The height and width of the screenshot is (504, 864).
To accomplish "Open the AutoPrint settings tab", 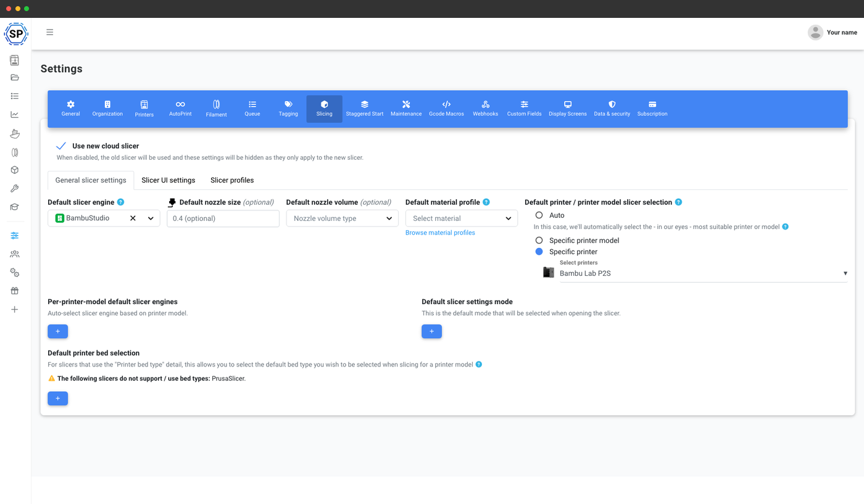I will pyautogui.click(x=180, y=109).
